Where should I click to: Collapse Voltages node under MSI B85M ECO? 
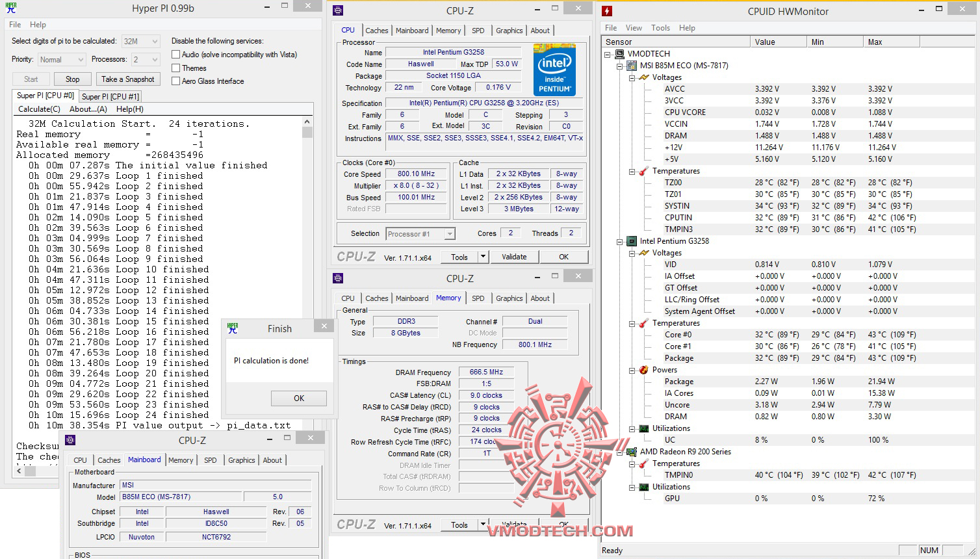[x=632, y=77]
